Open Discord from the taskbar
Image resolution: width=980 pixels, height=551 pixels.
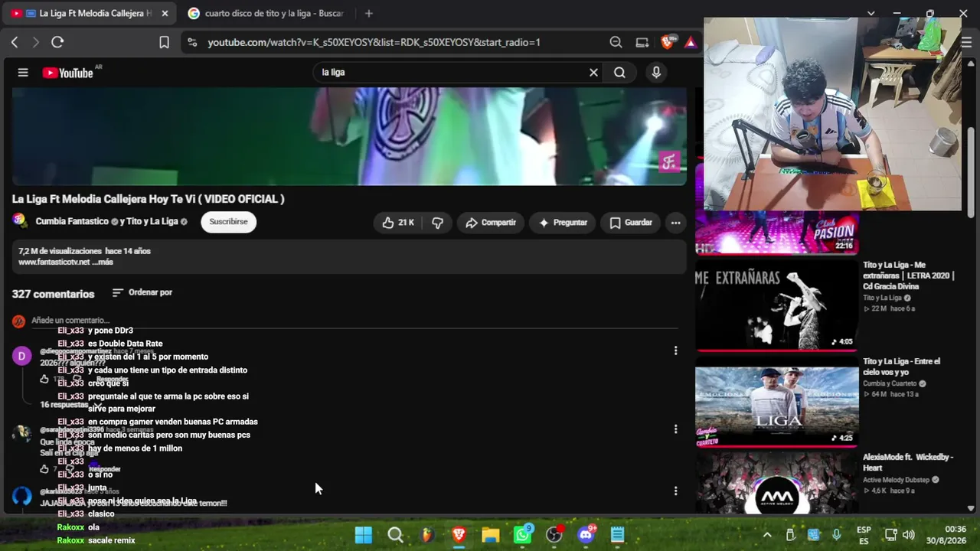[x=586, y=535]
